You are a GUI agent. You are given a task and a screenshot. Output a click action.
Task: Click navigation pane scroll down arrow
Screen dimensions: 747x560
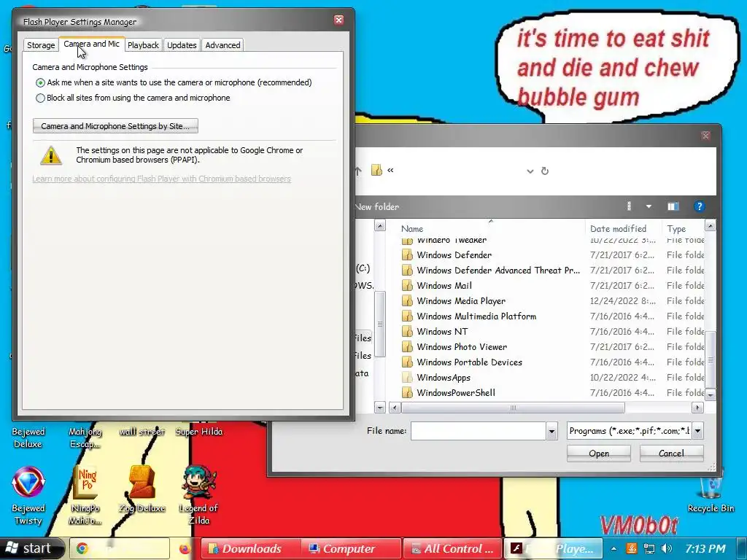(379, 408)
